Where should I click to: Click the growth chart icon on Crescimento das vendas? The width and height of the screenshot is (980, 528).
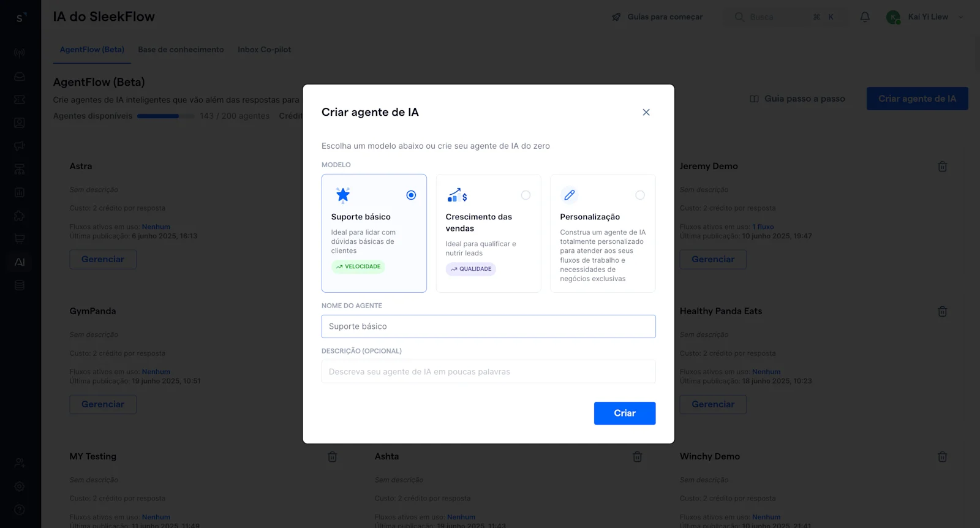pyautogui.click(x=458, y=195)
